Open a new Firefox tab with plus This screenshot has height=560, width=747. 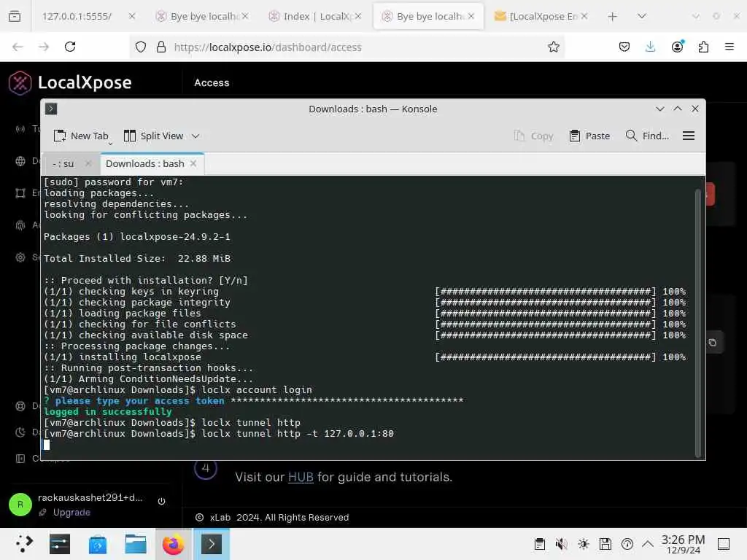(x=613, y=17)
